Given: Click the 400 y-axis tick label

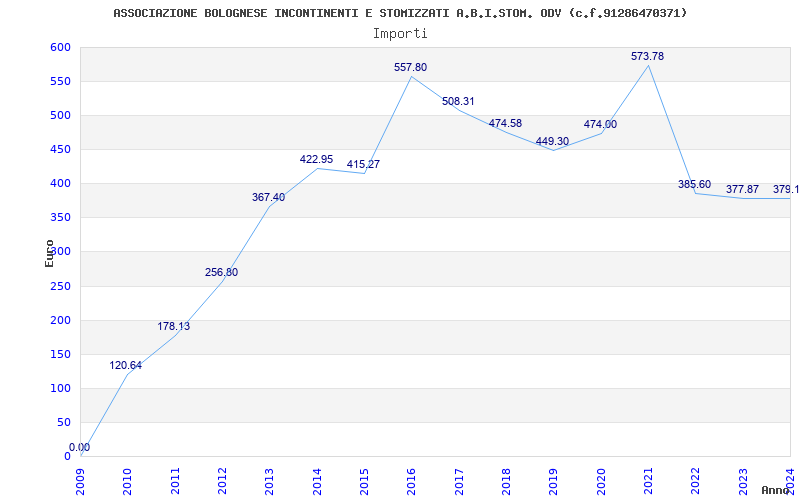Looking at the screenshot, I should pyautogui.click(x=60, y=184).
